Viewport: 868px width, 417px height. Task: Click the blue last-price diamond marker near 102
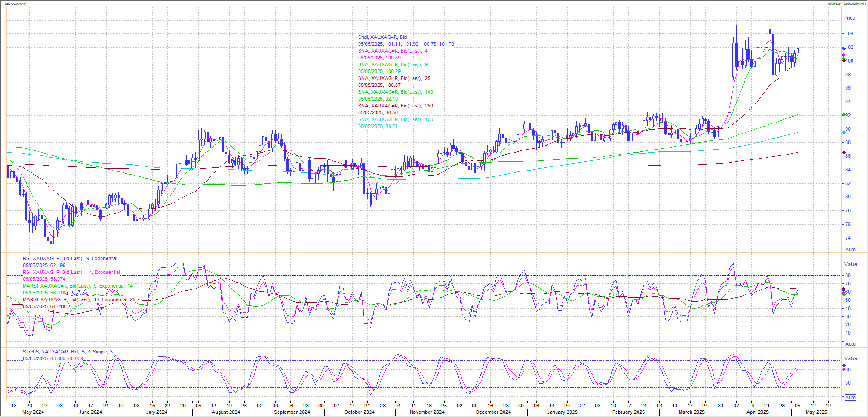coord(844,48)
